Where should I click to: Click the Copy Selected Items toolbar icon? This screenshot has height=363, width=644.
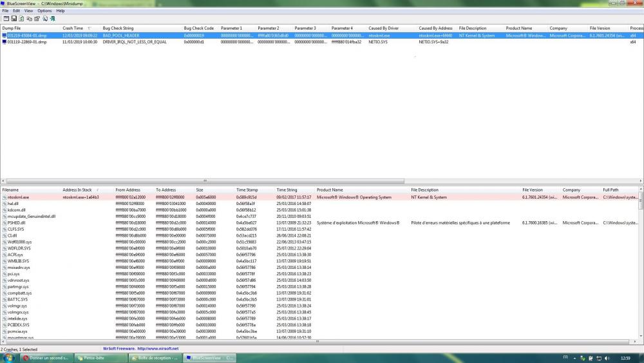(x=29, y=19)
